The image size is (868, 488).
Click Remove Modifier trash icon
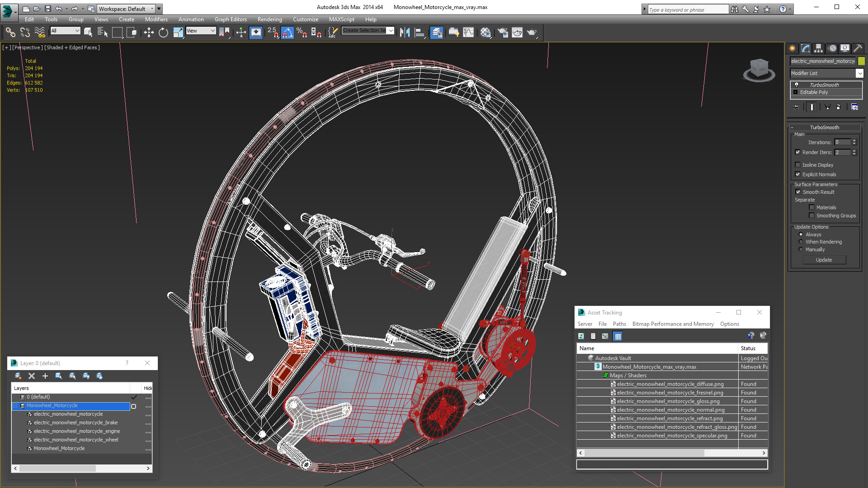(839, 107)
